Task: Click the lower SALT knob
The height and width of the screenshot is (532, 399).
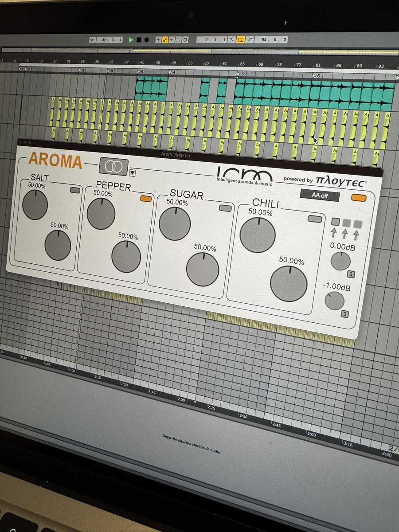Action: [x=58, y=245]
